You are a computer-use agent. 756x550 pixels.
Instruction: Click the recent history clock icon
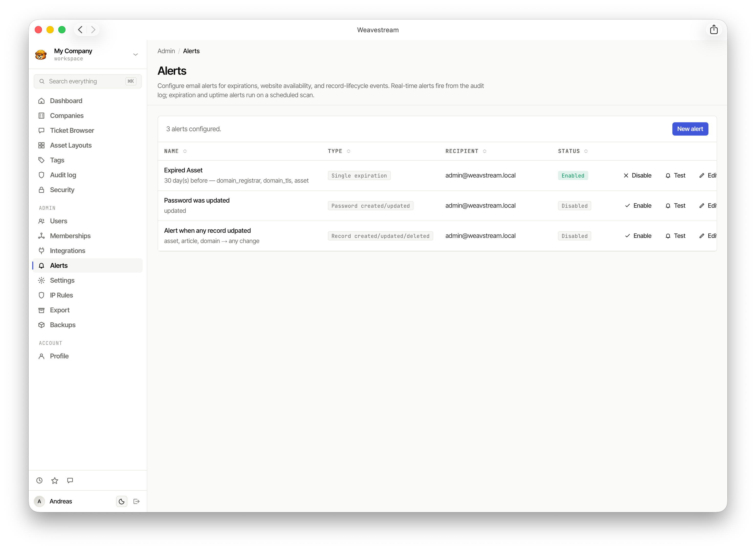(39, 480)
